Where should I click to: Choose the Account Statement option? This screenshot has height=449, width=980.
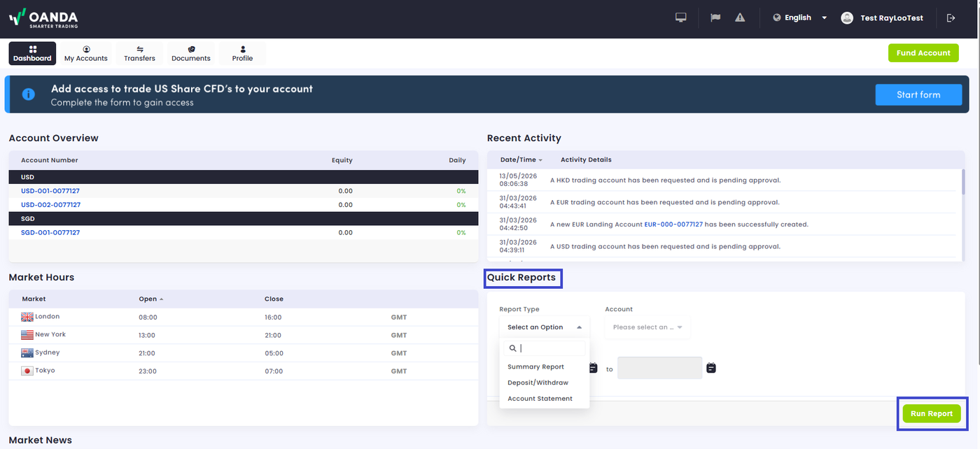(540, 399)
